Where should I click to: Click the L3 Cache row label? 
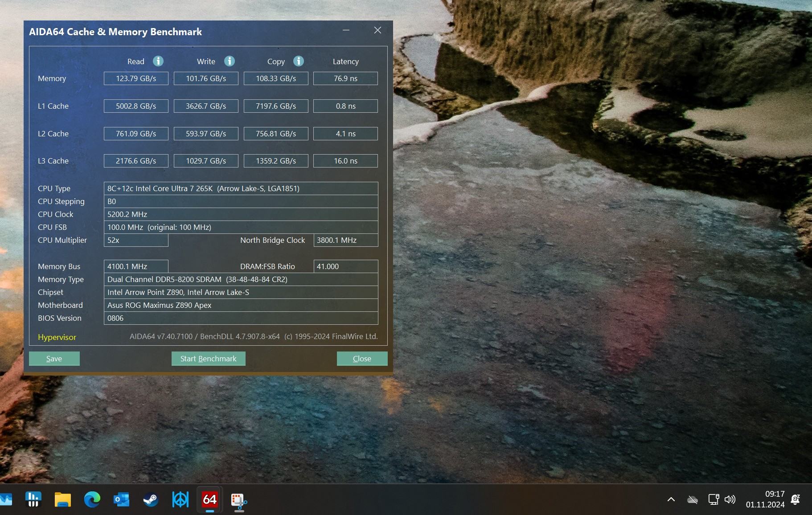[x=53, y=161]
